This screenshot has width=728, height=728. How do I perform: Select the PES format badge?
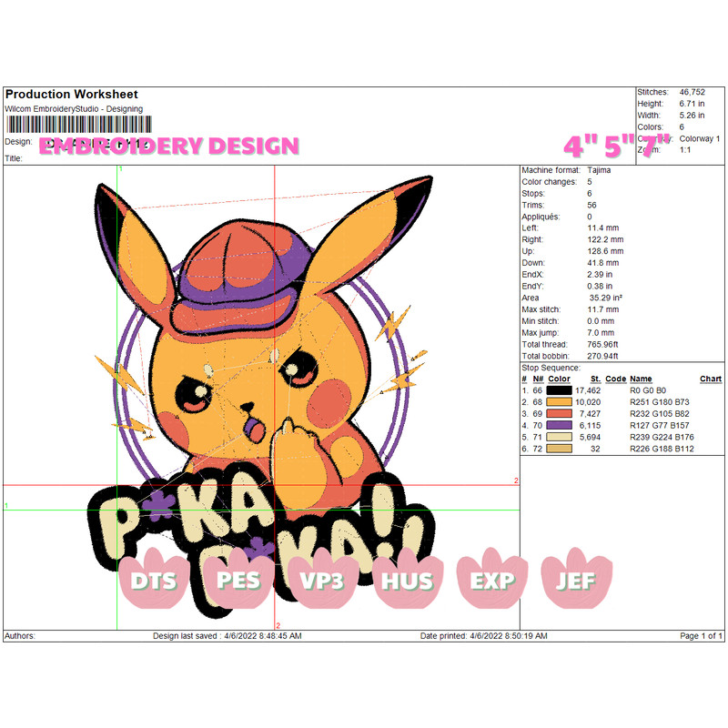pyautogui.click(x=238, y=580)
